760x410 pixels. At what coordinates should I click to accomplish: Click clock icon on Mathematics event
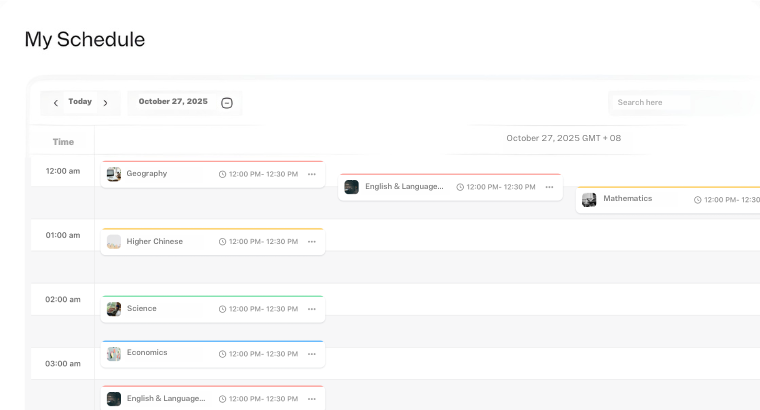pyautogui.click(x=698, y=200)
